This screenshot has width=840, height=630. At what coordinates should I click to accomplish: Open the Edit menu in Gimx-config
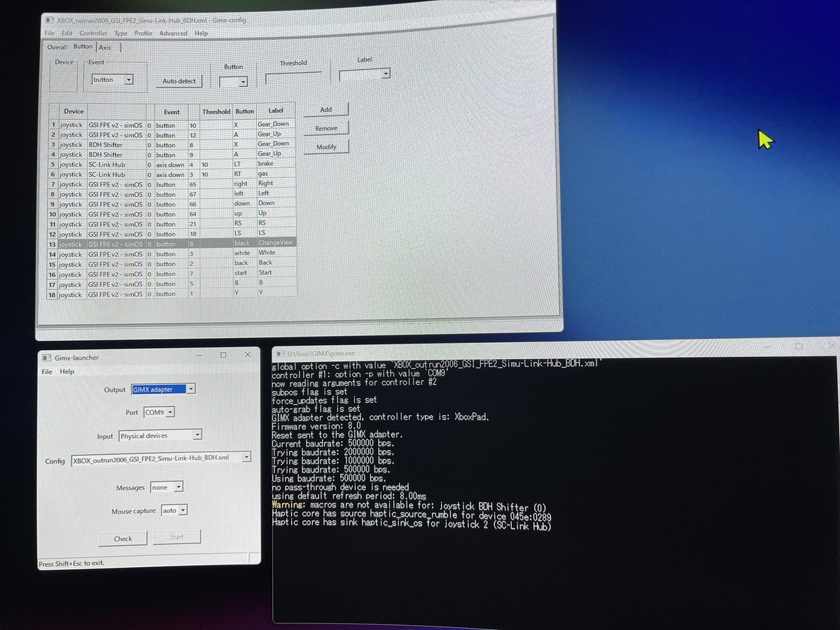66,34
